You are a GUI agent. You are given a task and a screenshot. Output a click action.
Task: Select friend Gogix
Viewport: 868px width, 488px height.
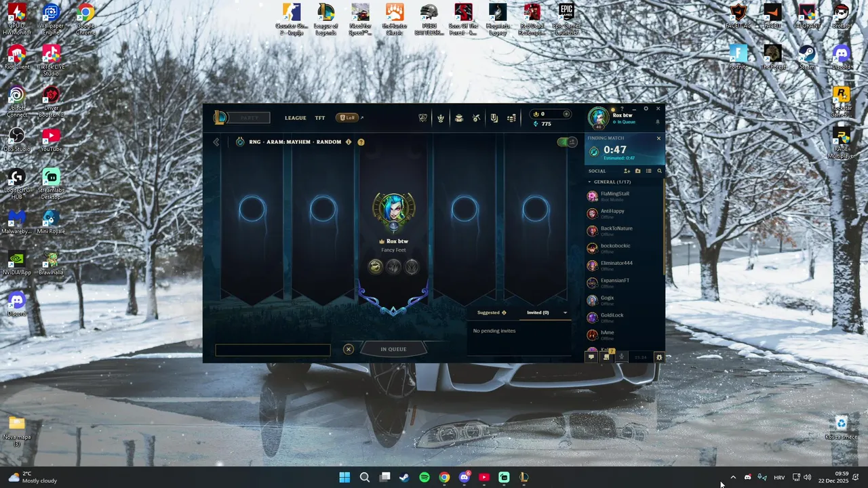click(x=625, y=300)
